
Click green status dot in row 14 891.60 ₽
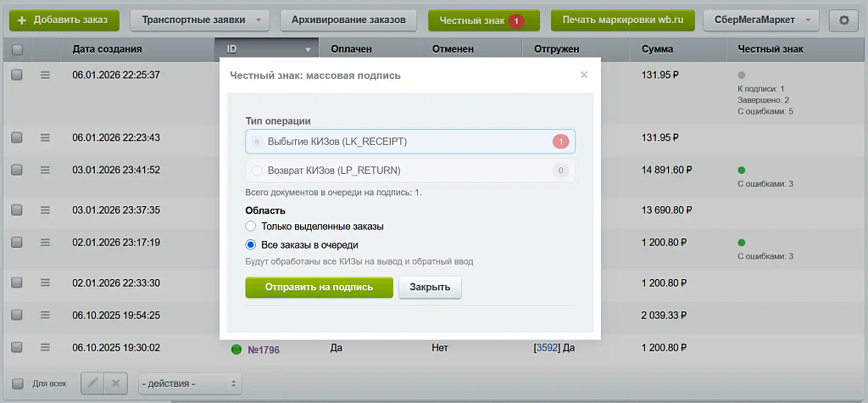click(742, 171)
